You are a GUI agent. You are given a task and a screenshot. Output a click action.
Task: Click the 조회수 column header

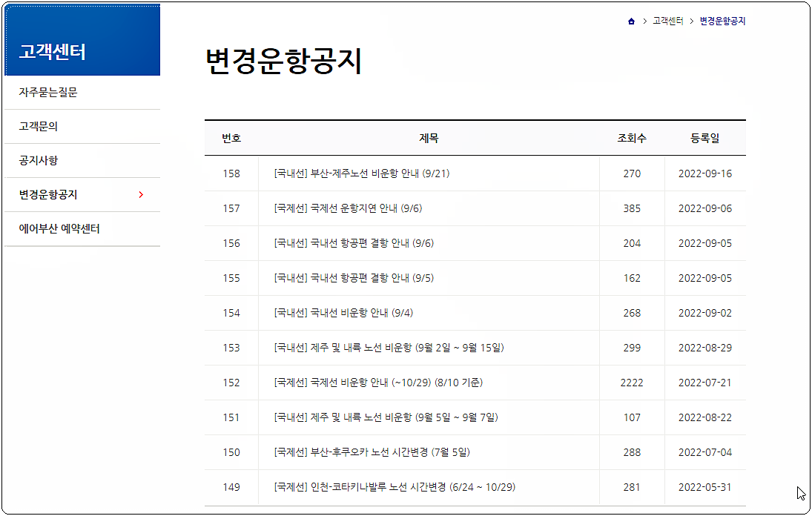[632, 138]
